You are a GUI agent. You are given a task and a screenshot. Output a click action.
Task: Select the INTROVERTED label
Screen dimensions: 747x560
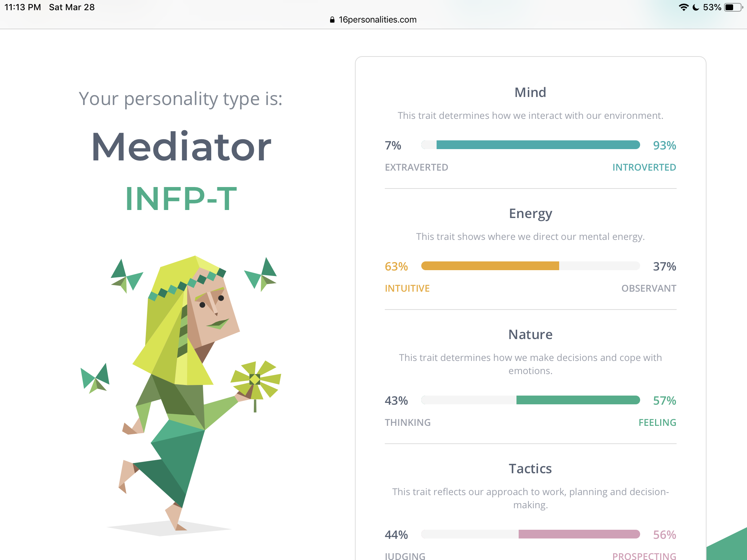(644, 167)
